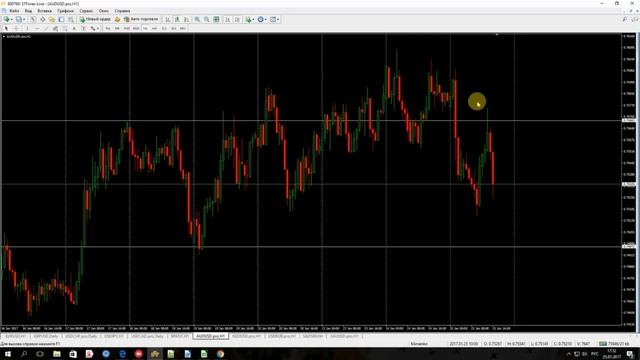Expand the Periods dropdown arrow
Image resolution: width=640 pixels, height=360 pixels.
pos(266,19)
